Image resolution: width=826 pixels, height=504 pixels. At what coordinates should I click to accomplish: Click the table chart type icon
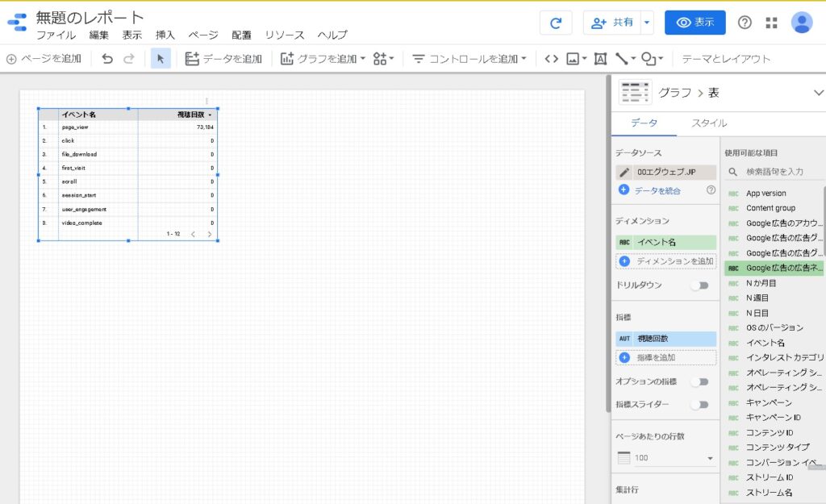click(635, 93)
